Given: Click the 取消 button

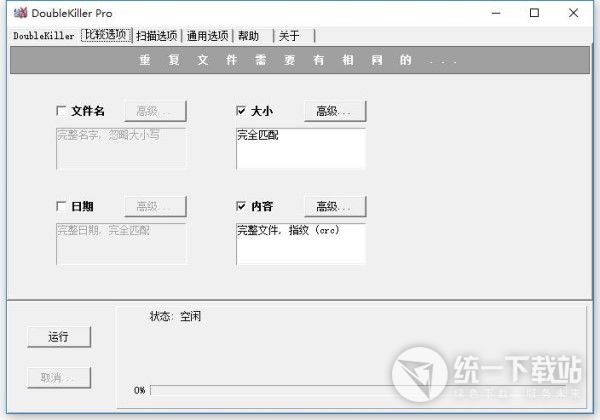Looking at the screenshot, I should [x=59, y=378].
